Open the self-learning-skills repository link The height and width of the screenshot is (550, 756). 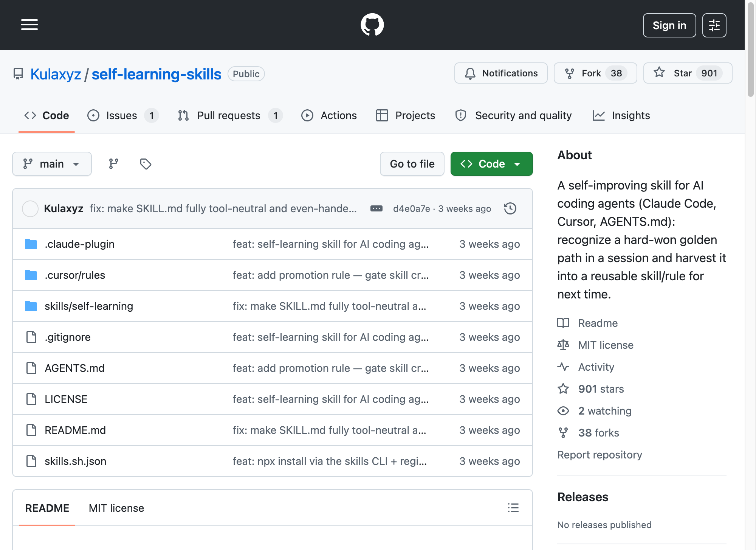coord(156,74)
